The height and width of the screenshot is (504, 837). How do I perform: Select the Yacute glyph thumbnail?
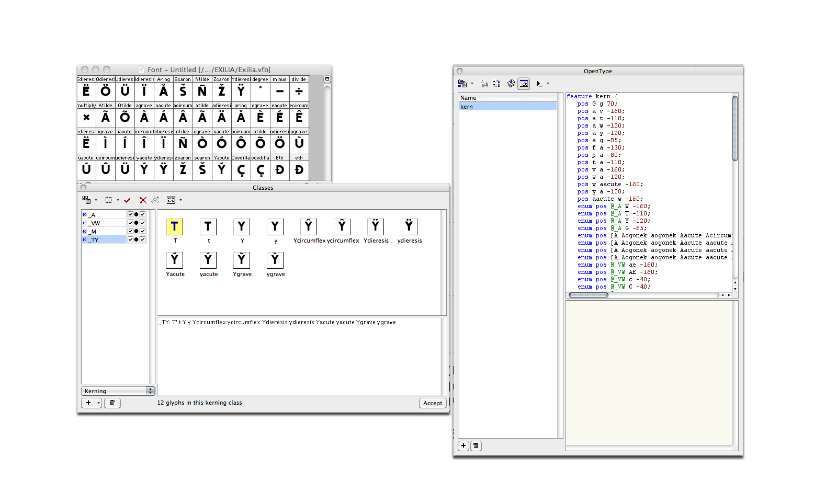(175, 260)
